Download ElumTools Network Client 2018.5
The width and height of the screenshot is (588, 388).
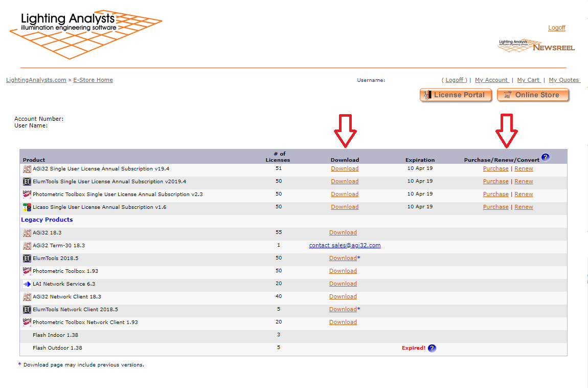click(343, 309)
